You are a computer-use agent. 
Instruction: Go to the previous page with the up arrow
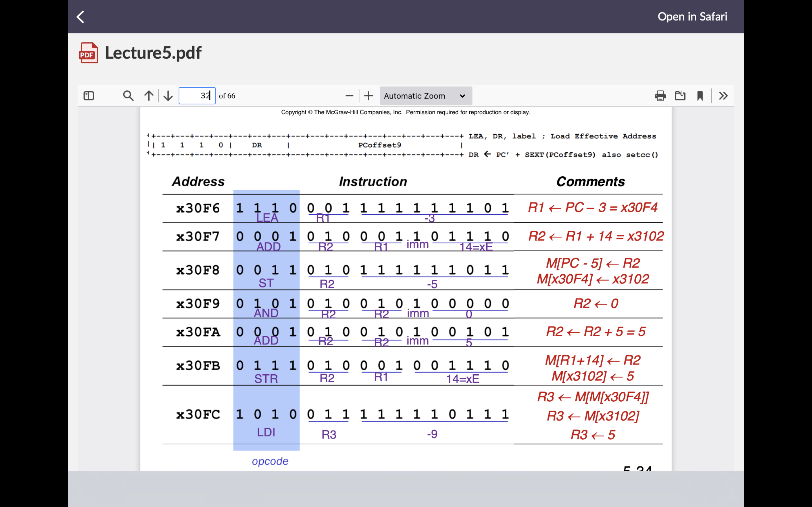[x=149, y=96]
